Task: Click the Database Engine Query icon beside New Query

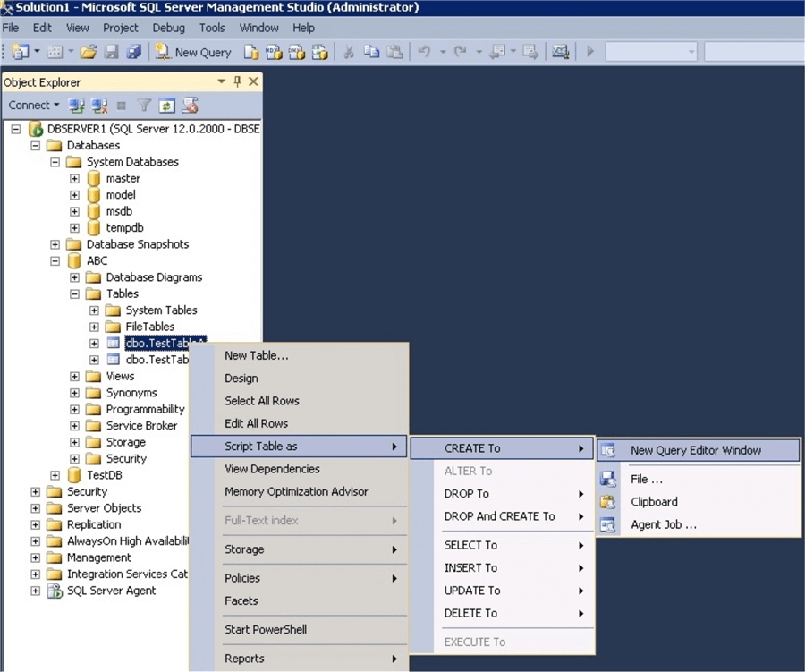Action: 252,52
